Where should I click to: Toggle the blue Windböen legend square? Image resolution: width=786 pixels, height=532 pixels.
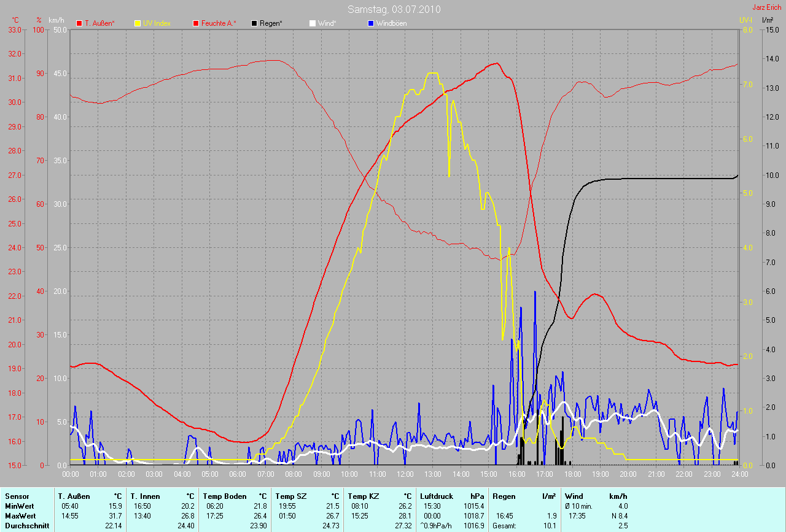click(370, 23)
